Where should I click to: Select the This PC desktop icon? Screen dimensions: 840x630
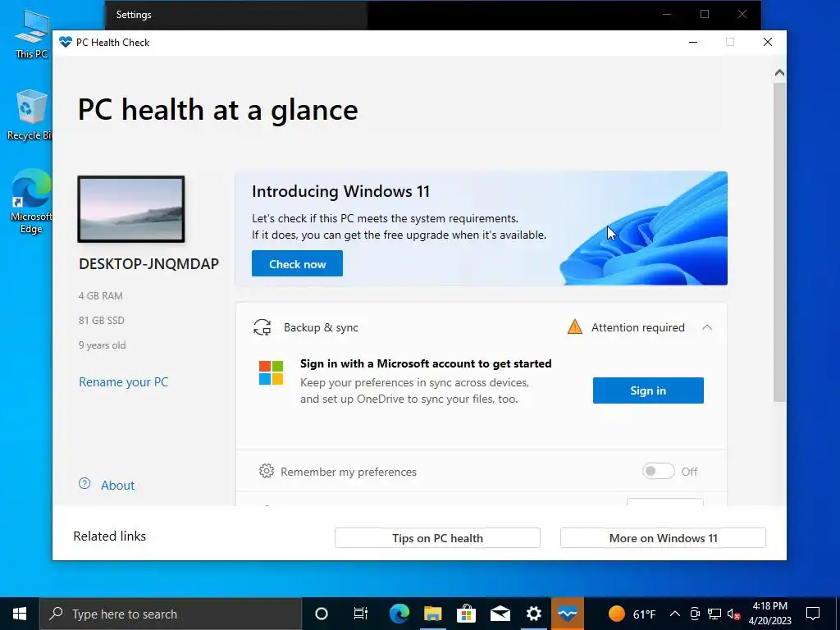tap(31, 34)
